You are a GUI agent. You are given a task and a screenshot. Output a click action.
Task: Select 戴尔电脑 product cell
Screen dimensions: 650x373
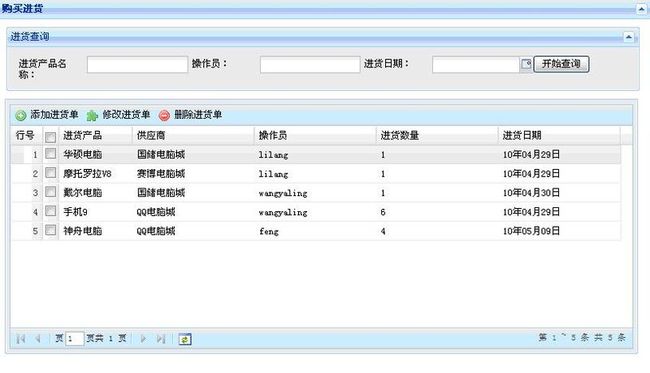click(82, 193)
